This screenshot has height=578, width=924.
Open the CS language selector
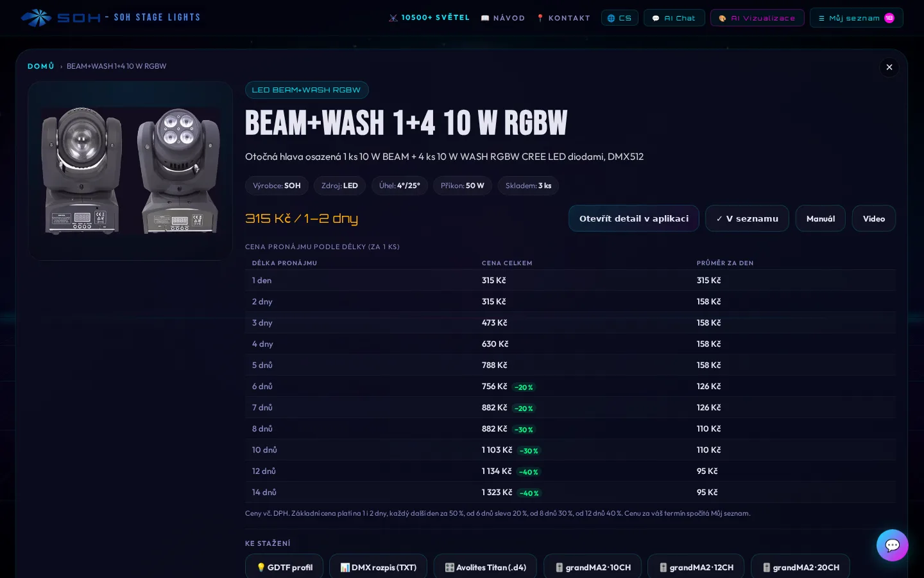point(620,18)
